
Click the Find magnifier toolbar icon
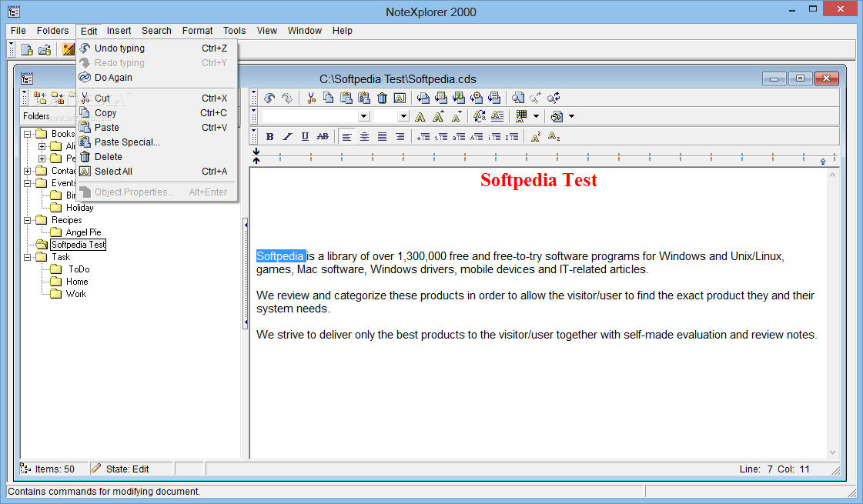(518, 98)
